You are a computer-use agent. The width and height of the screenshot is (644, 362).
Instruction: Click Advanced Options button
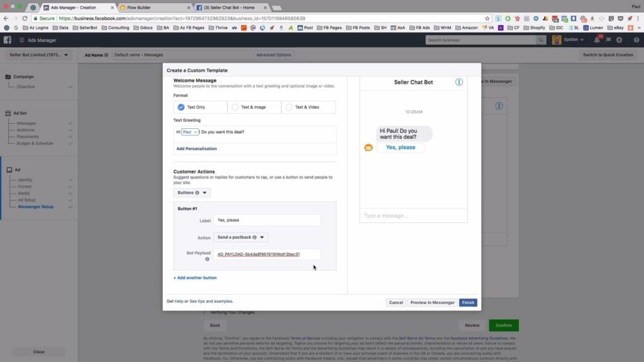[x=274, y=55]
